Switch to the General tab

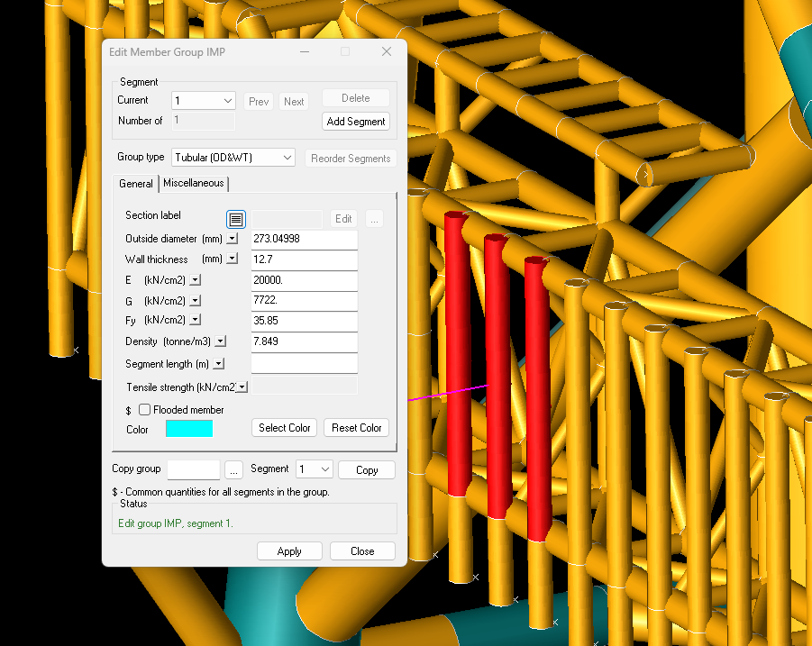[x=136, y=184]
